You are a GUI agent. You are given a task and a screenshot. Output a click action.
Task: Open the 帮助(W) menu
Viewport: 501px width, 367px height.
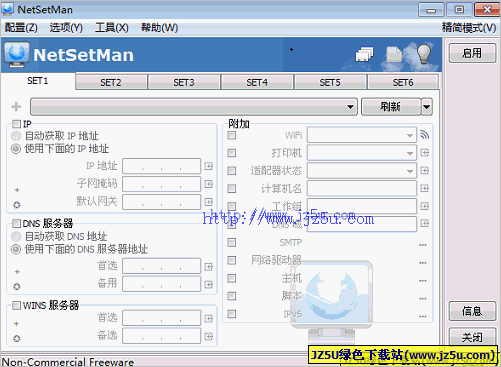(x=159, y=28)
